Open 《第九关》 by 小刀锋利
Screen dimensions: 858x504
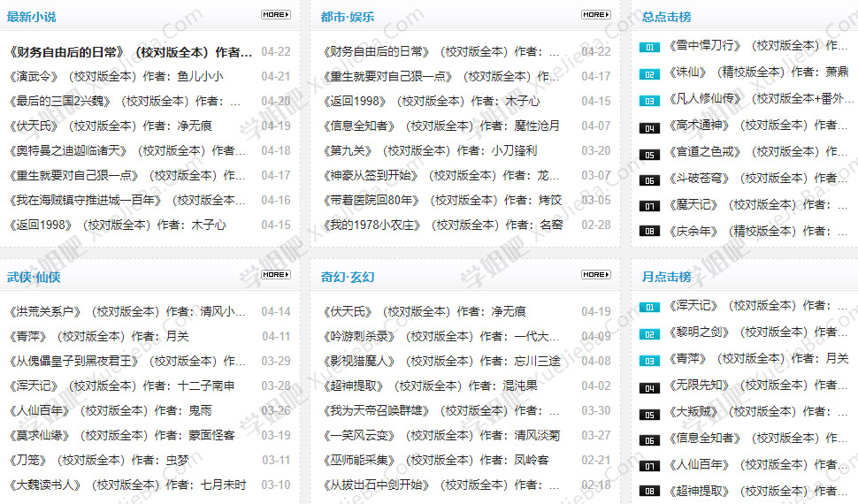(430, 150)
